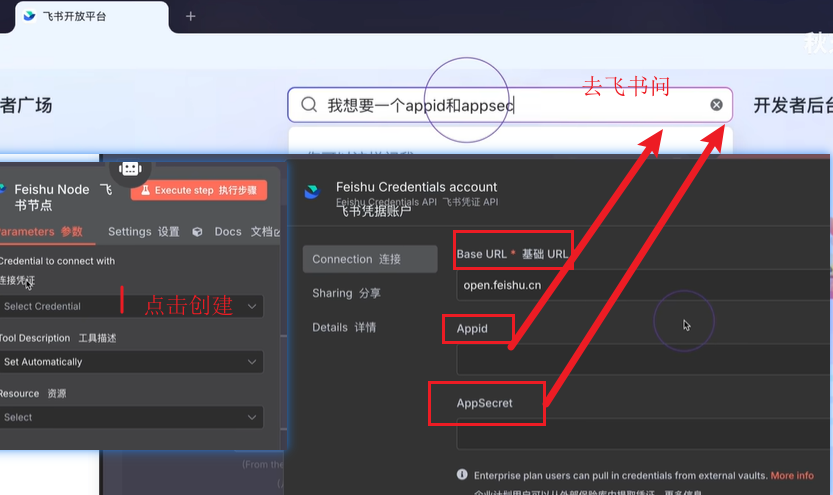This screenshot has width=833, height=495.
Task: Open Docs 文档 link
Action: pos(247,232)
